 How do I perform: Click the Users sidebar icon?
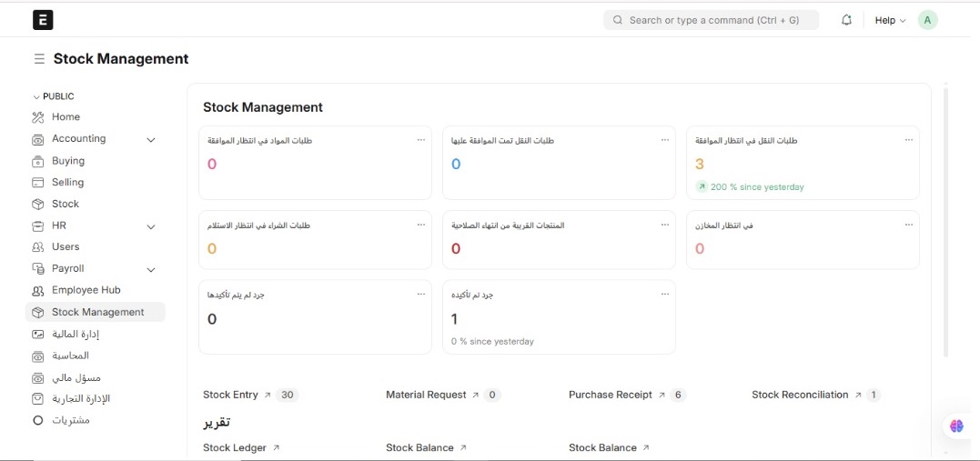point(38,247)
